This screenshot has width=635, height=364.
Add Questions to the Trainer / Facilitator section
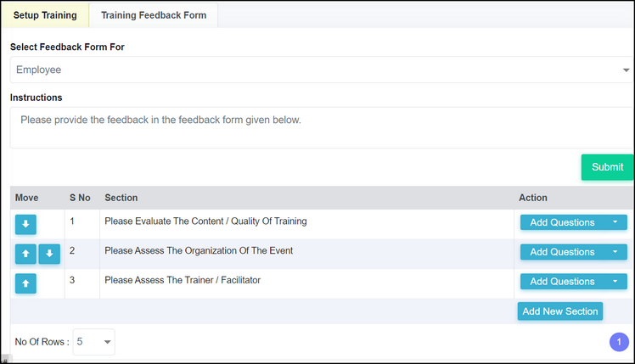pyautogui.click(x=562, y=282)
